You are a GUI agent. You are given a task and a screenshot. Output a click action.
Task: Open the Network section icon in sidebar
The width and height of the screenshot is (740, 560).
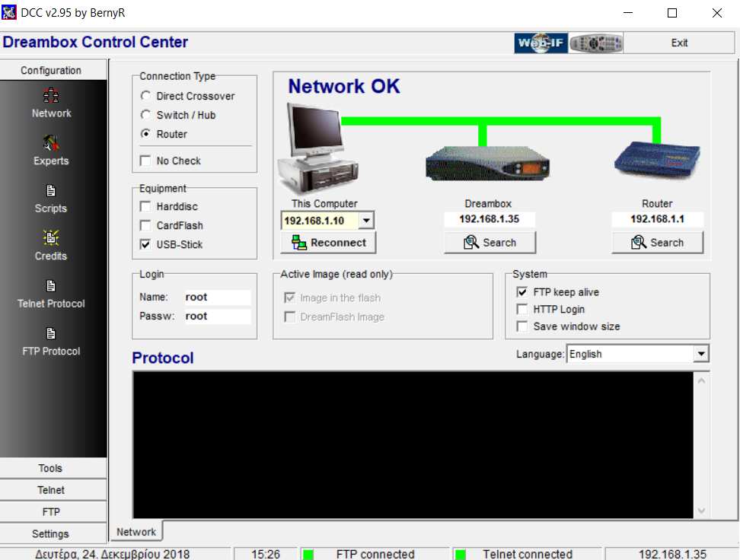(51, 96)
